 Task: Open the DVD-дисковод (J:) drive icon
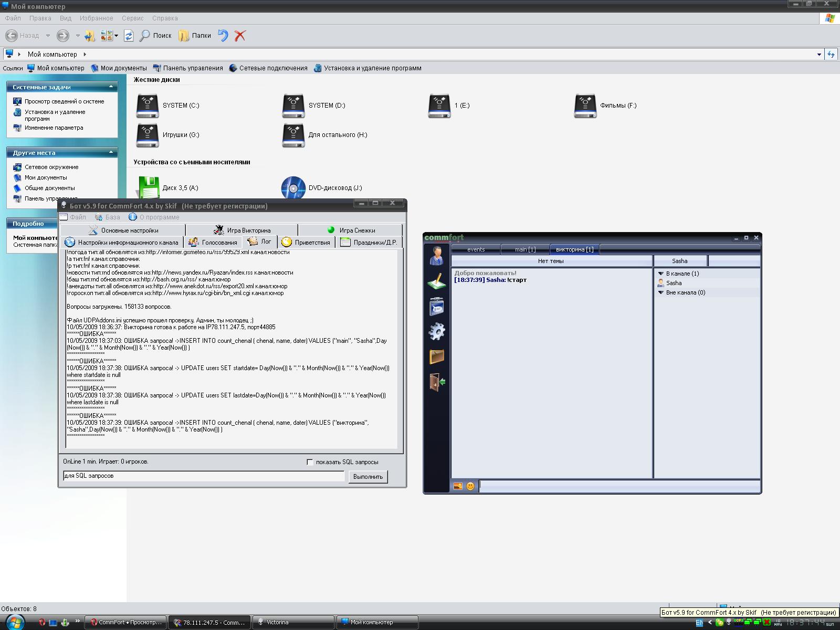click(x=293, y=188)
